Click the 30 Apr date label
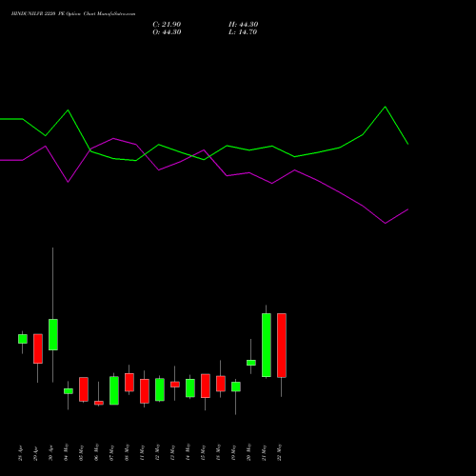Viewport: 476px width, 476px height. click(x=51, y=453)
